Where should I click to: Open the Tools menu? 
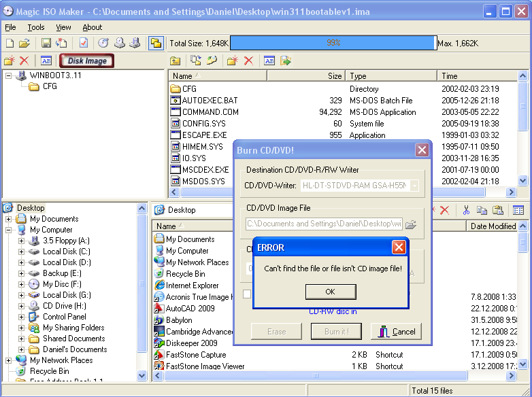pyautogui.click(x=36, y=27)
